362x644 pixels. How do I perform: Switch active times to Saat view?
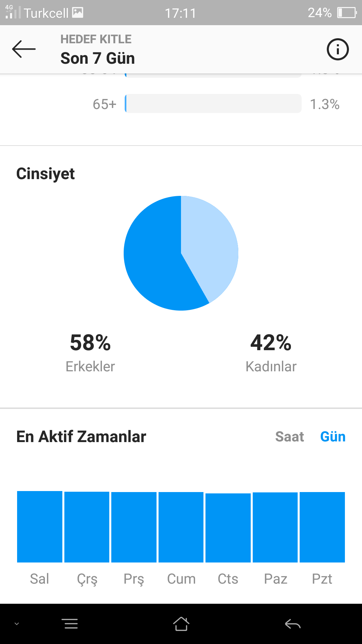pyautogui.click(x=290, y=437)
